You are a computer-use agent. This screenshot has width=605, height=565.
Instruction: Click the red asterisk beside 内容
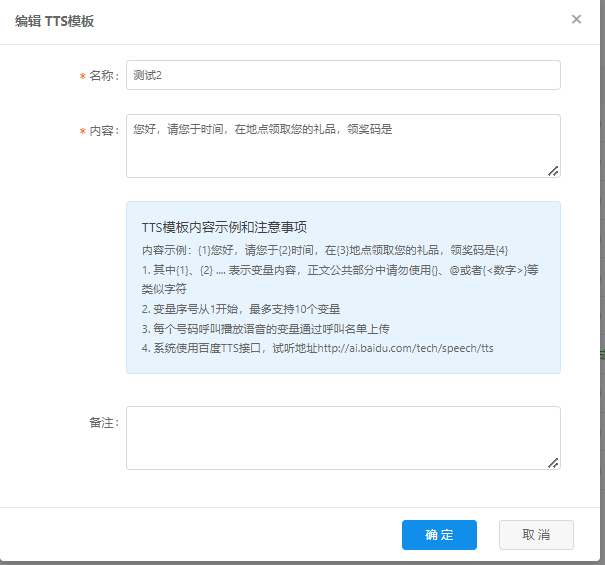pyautogui.click(x=82, y=132)
